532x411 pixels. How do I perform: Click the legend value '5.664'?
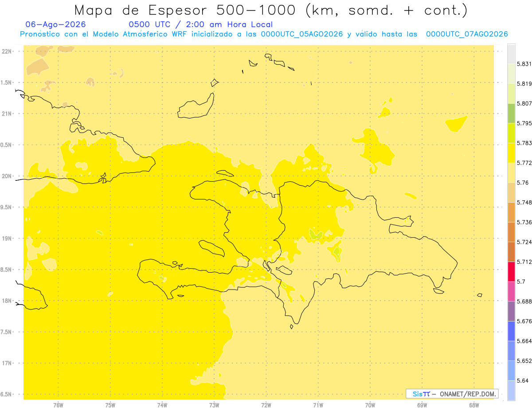click(x=524, y=341)
